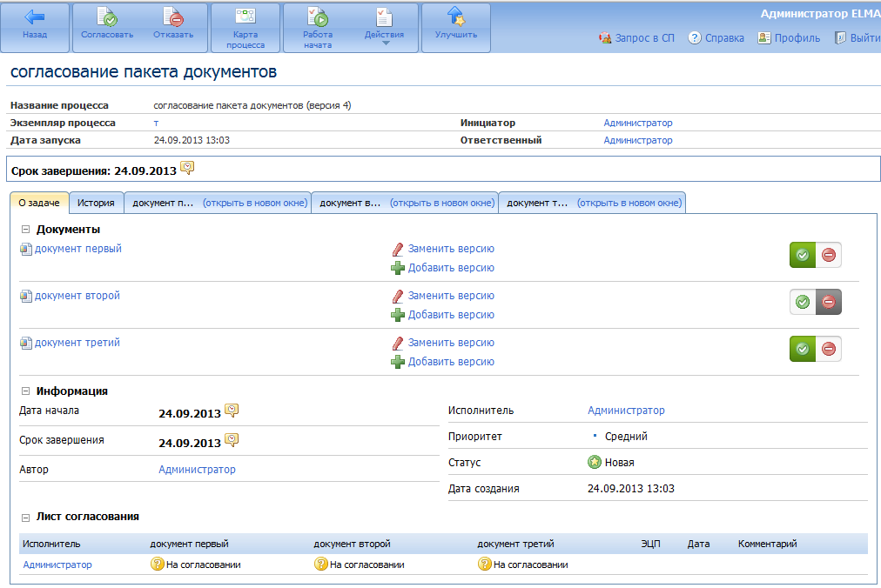Click the Улучшить improve icon

[x=455, y=17]
